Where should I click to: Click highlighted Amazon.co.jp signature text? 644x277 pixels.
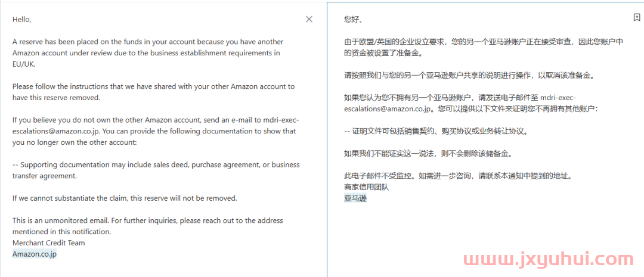[35, 254]
